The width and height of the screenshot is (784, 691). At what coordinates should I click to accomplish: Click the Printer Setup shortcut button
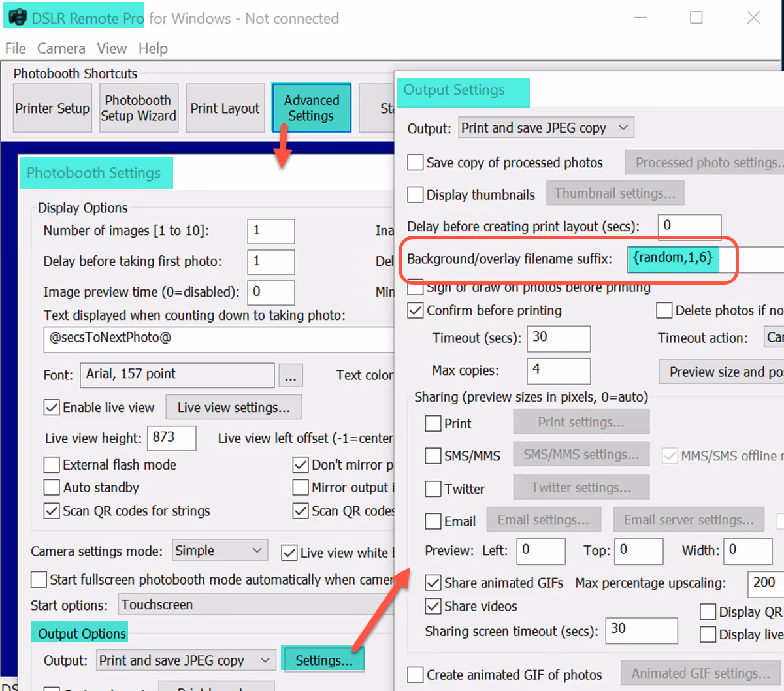52,108
